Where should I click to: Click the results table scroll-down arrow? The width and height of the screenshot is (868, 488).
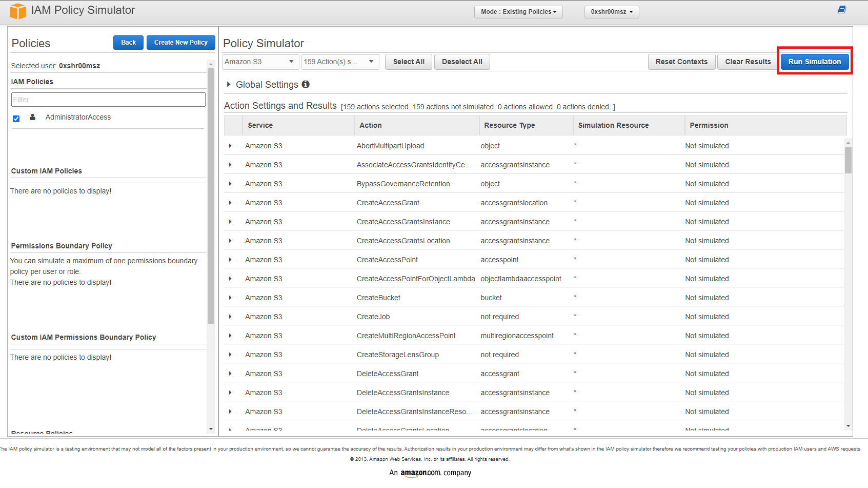pyautogui.click(x=848, y=425)
